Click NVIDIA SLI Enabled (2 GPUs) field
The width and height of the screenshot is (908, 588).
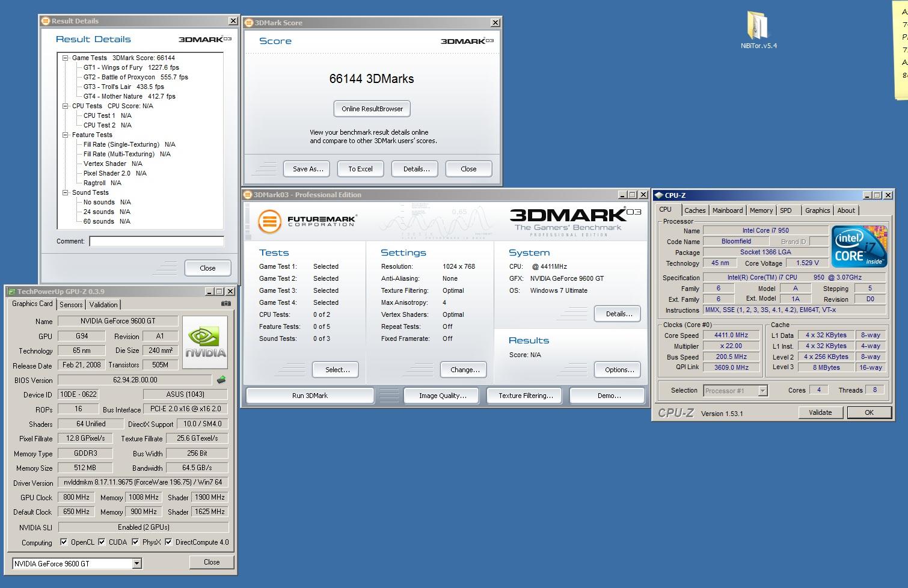(x=143, y=527)
